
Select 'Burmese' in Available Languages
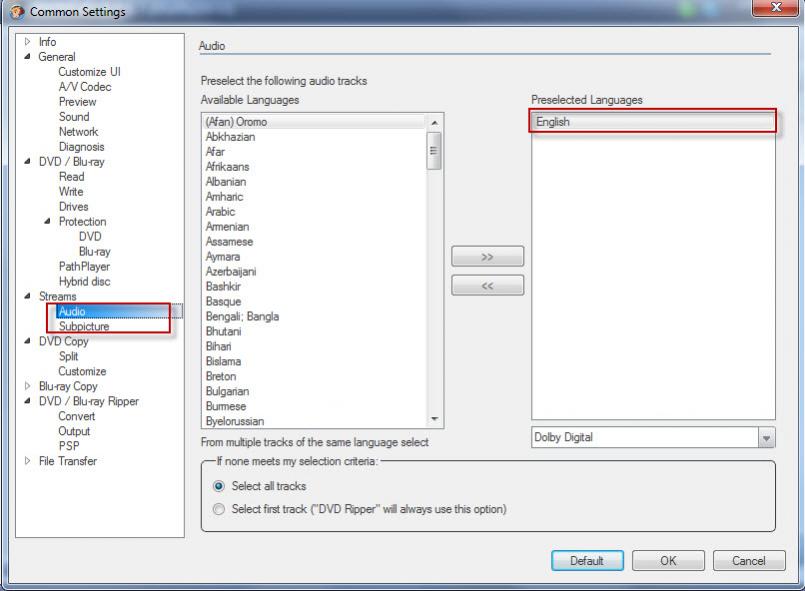[x=315, y=406]
